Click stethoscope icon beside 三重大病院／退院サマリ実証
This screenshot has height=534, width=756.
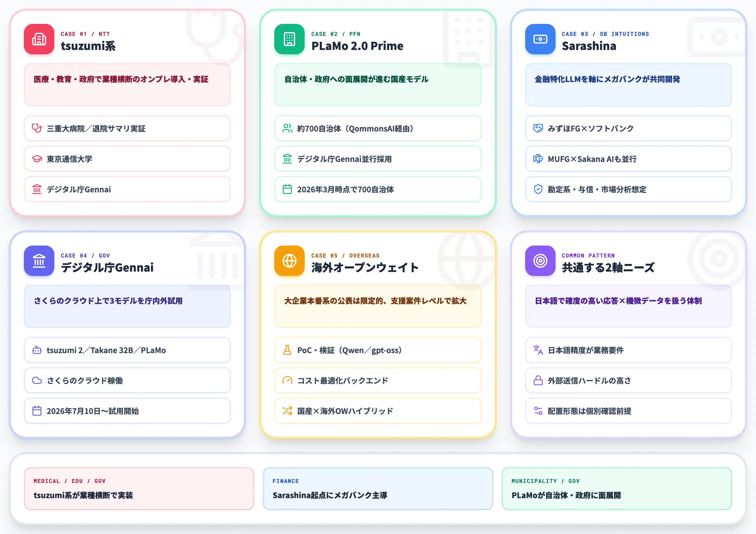tap(37, 128)
